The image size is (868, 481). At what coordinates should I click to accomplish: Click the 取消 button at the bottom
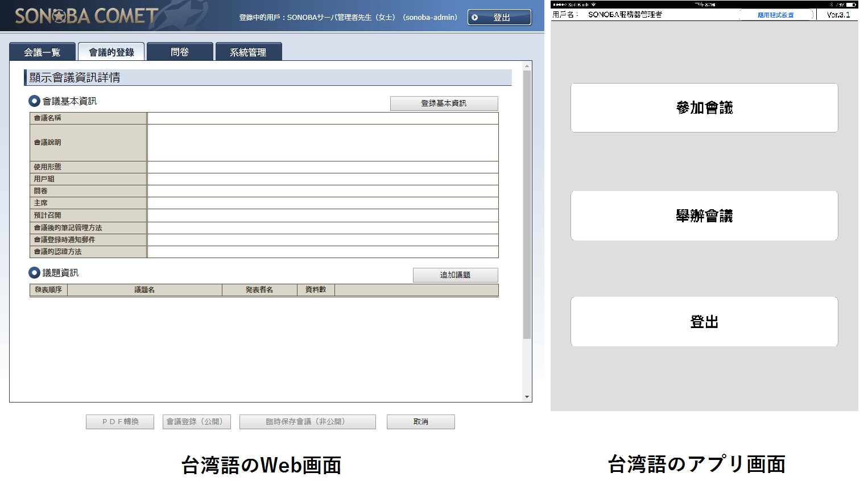[x=420, y=421]
